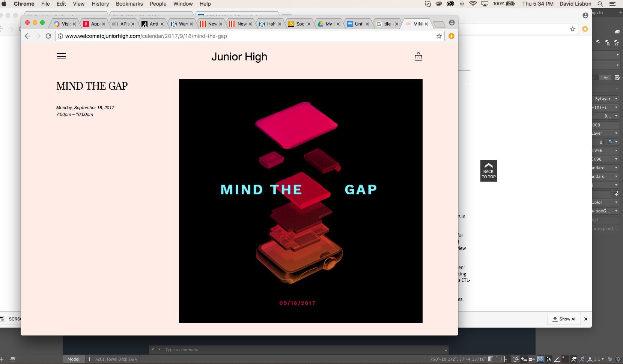Bookmark the page with the star icon
The image size is (623, 364).
point(439,36)
